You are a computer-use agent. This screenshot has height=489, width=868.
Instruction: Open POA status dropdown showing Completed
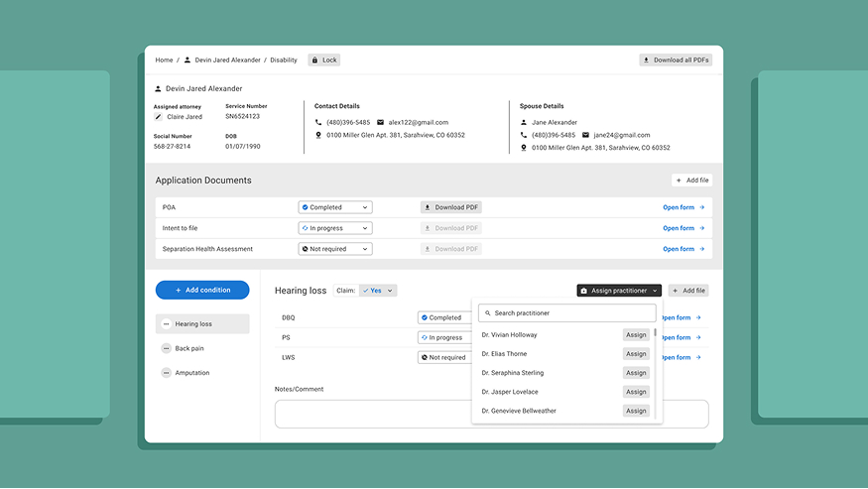pyautogui.click(x=335, y=207)
